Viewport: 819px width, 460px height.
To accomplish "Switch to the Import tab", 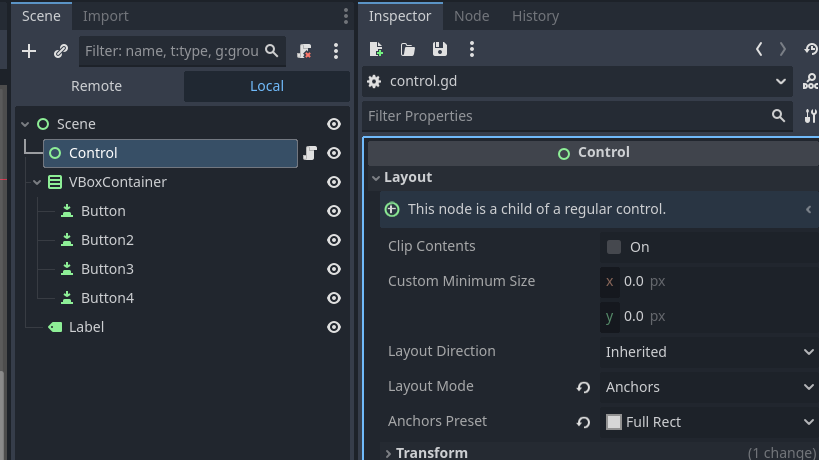I will (106, 16).
